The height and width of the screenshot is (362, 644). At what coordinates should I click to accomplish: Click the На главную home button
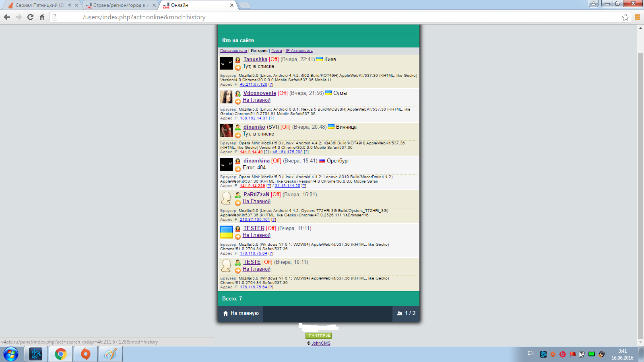point(241,313)
